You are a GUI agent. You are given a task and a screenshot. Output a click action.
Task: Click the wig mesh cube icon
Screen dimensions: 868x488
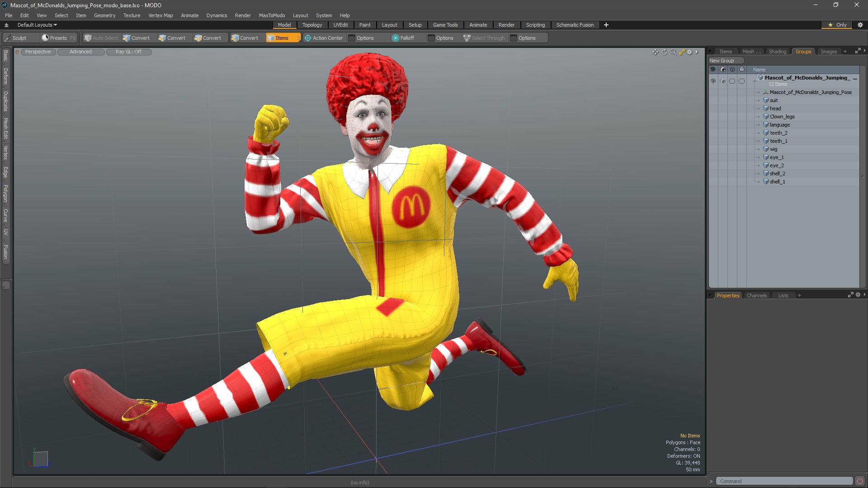point(766,149)
